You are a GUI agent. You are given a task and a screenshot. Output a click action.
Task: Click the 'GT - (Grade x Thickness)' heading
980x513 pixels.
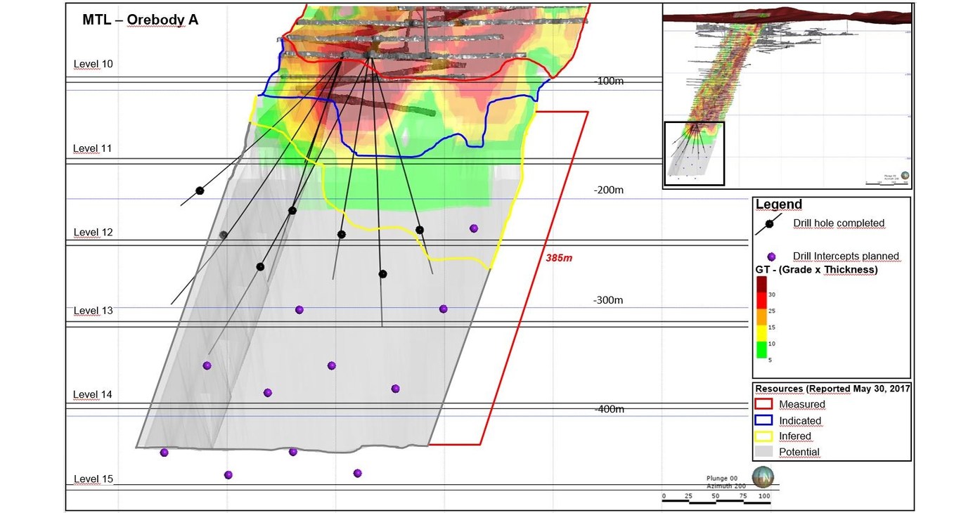click(x=816, y=269)
